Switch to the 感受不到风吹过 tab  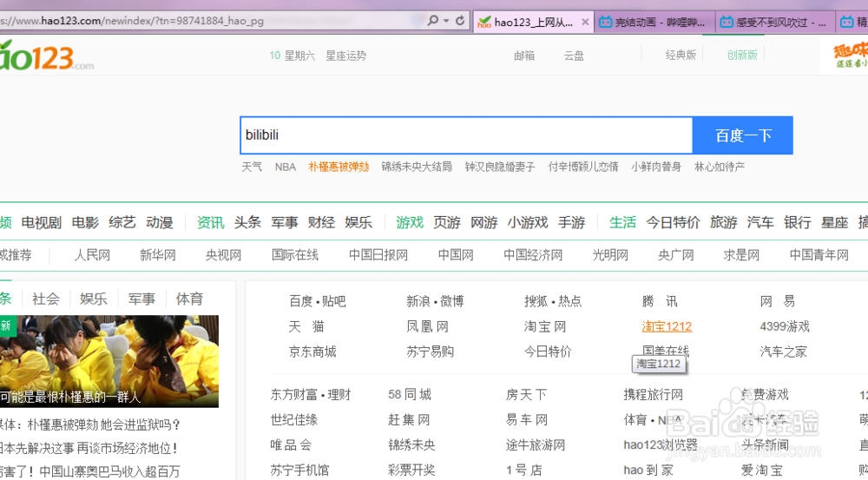click(775, 23)
